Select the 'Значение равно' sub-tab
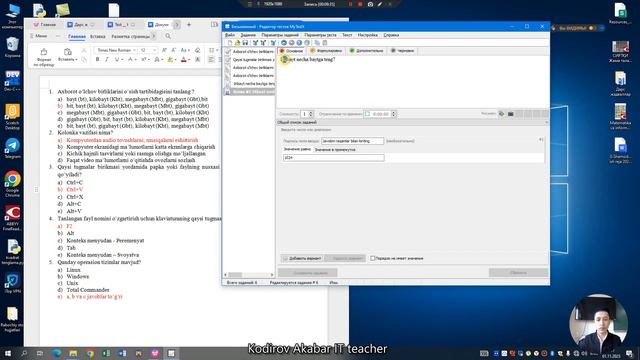Image resolution: width=640 pixels, height=360 pixels. [297, 149]
